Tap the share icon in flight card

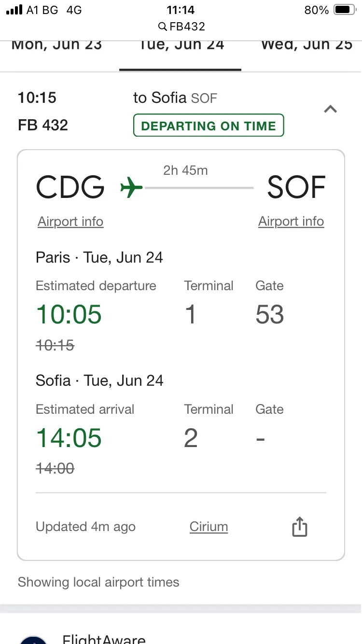click(299, 527)
